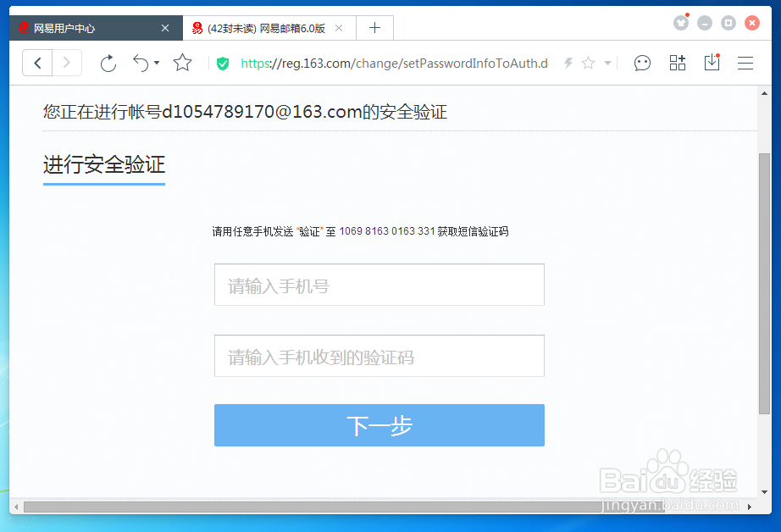Close the 网易邮箱6.0版 tab
Image resolution: width=781 pixels, height=532 pixels.
point(339,29)
